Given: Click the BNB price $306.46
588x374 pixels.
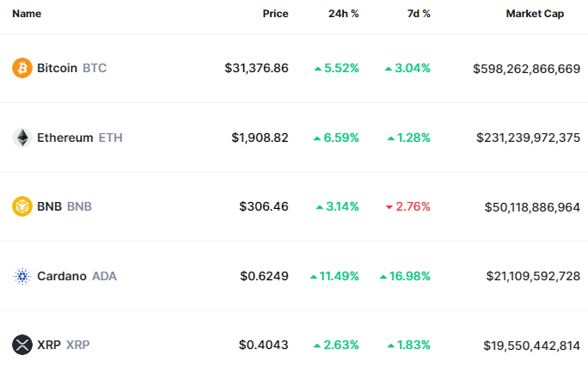Looking at the screenshot, I should click(x=264, y=206).
